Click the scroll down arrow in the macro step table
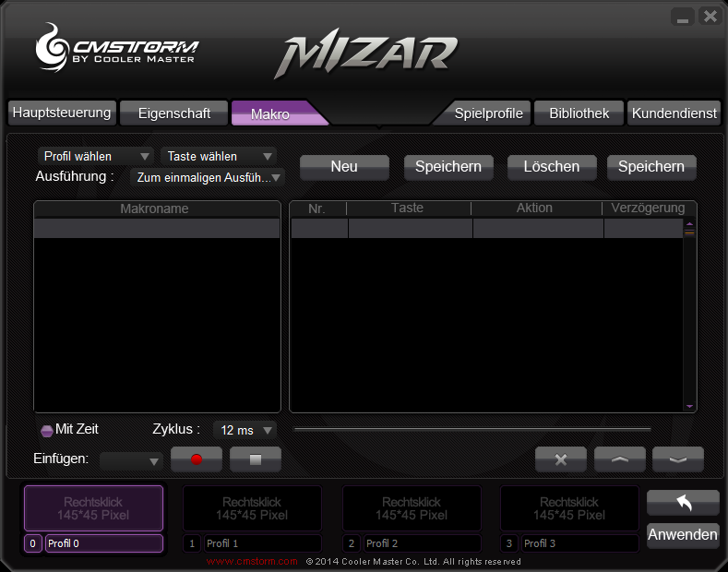The height and width of the screenshot is (572, 728). (689, 406)
